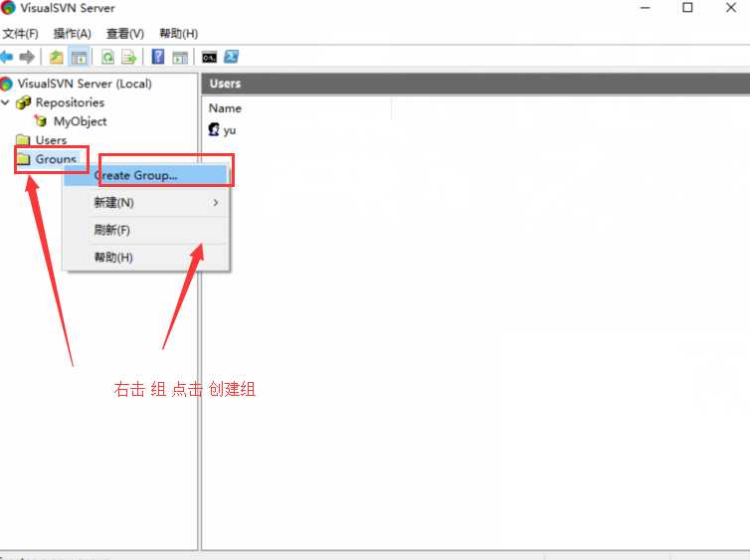
Task: Choose 帮助(H) in the context menu
Action: [146, 258]
